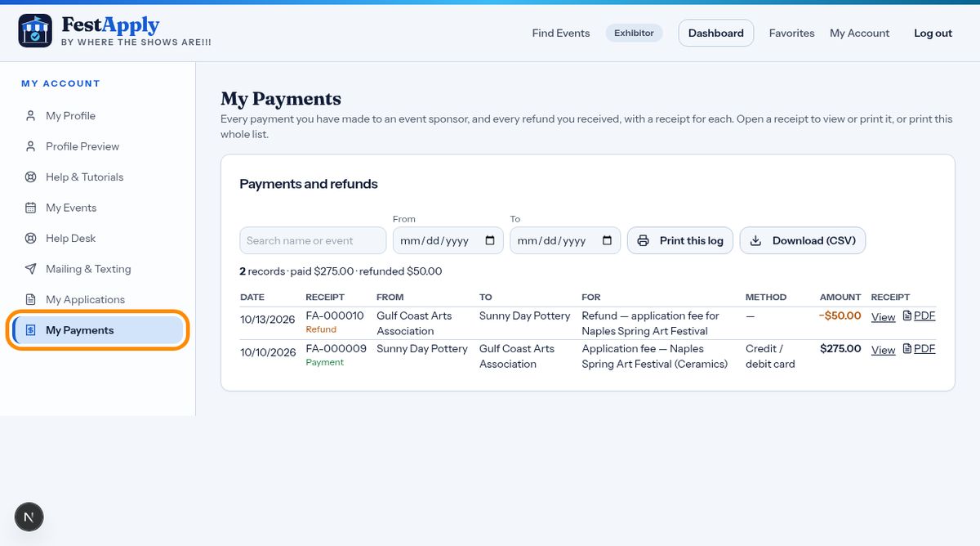Click the Download (CSV) button

tap(803, 241)
